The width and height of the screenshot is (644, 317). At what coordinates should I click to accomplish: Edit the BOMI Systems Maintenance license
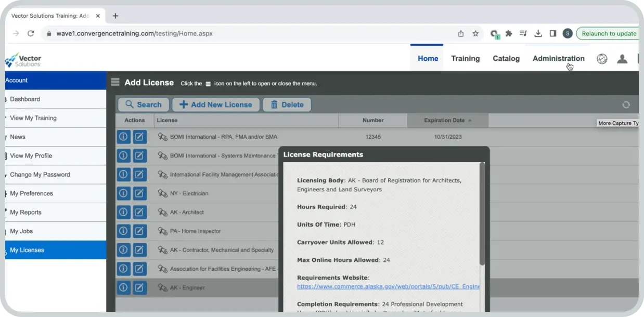click(139, 155)
